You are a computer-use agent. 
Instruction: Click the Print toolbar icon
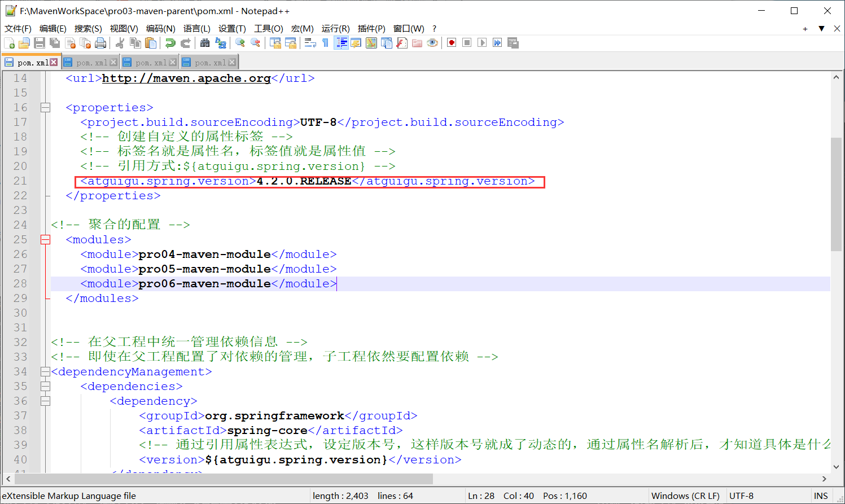click(100, 43)
